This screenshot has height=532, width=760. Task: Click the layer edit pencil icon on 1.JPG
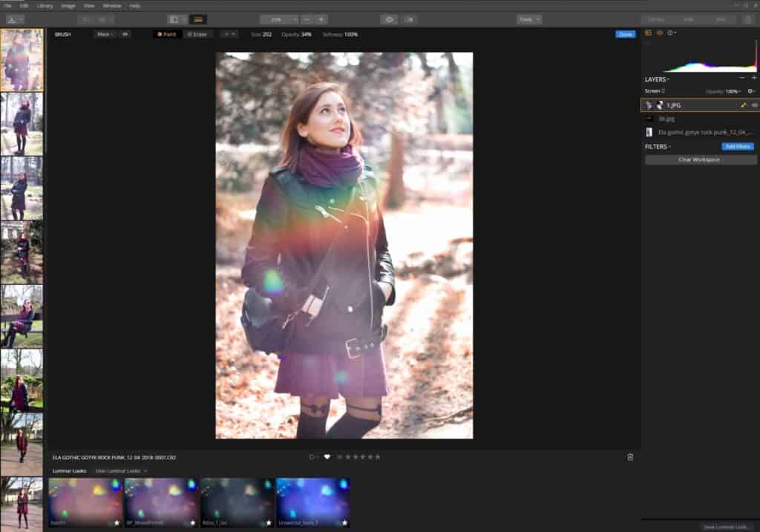(742, 105)
